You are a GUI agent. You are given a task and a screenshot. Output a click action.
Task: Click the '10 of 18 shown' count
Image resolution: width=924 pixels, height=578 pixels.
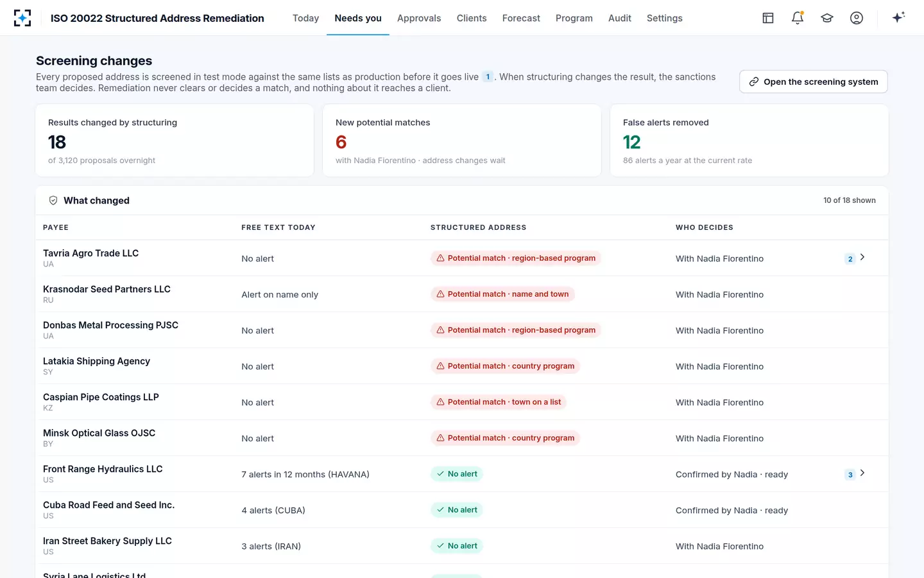(x=850, y=200)
